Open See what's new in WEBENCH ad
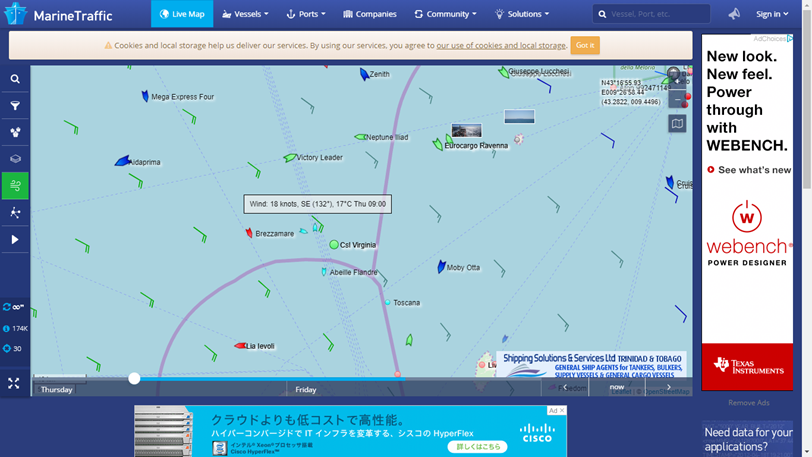 point(749,170)
